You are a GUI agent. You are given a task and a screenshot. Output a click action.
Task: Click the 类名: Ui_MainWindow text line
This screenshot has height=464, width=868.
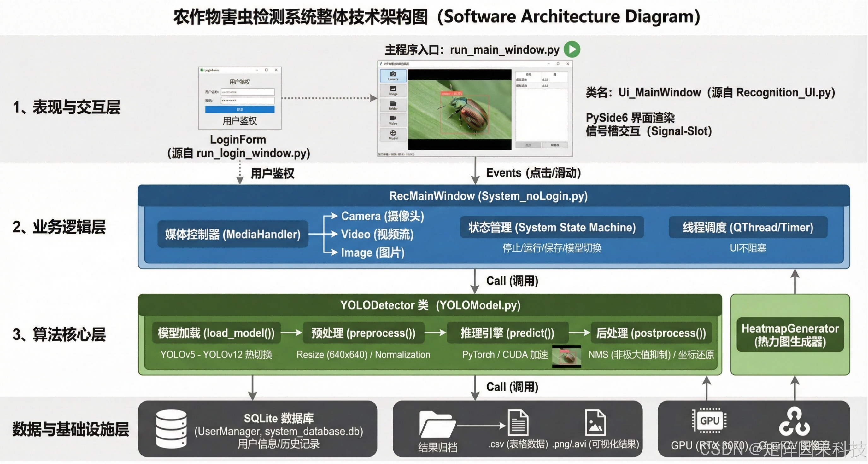click(x=710, y=92)
